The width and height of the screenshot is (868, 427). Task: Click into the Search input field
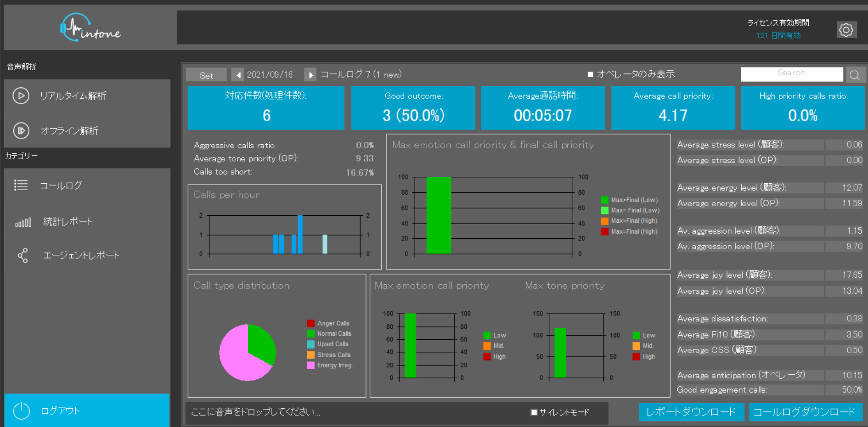(x=791, y=73)
